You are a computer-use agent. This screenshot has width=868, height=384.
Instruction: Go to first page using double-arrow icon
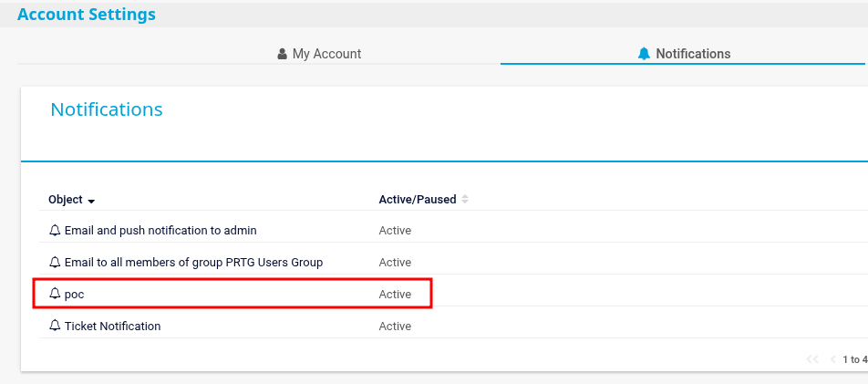(x=812, y=359)
